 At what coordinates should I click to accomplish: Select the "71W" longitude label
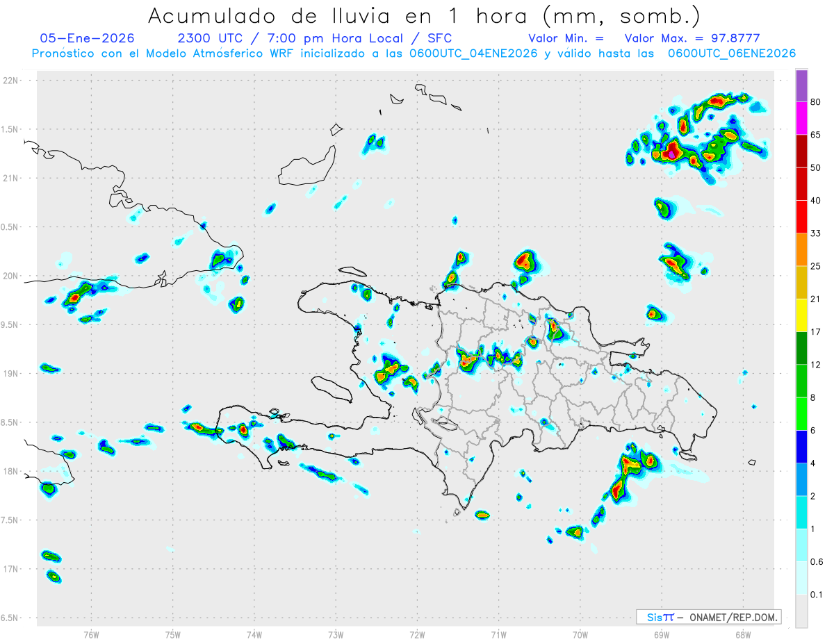click(x=498, y=634)
